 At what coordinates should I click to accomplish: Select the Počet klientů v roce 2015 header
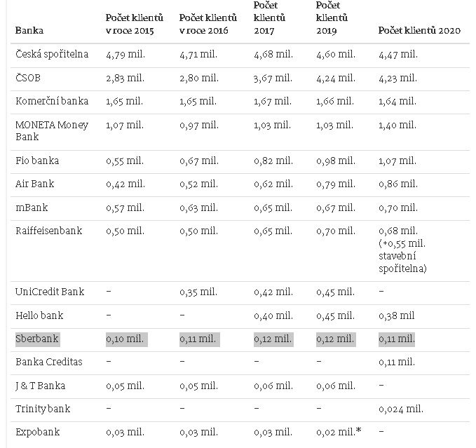point(135,24)
